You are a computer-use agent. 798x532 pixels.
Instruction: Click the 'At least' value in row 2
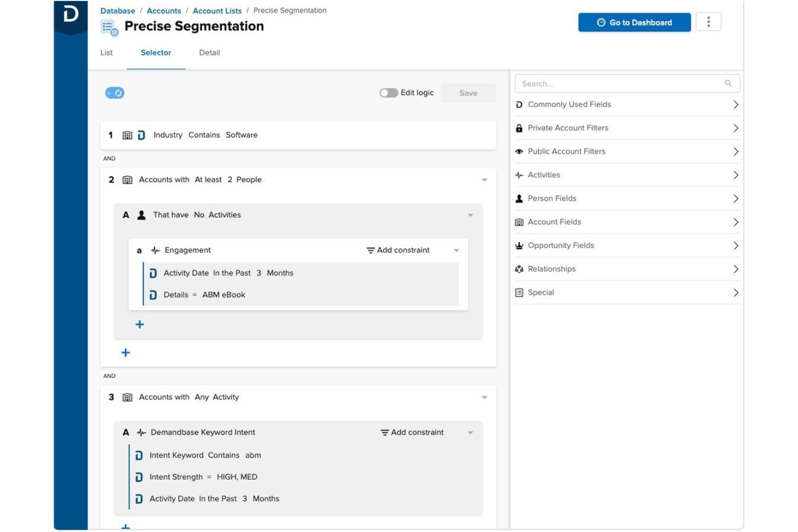pyautogui.click(x=208, y=180)
